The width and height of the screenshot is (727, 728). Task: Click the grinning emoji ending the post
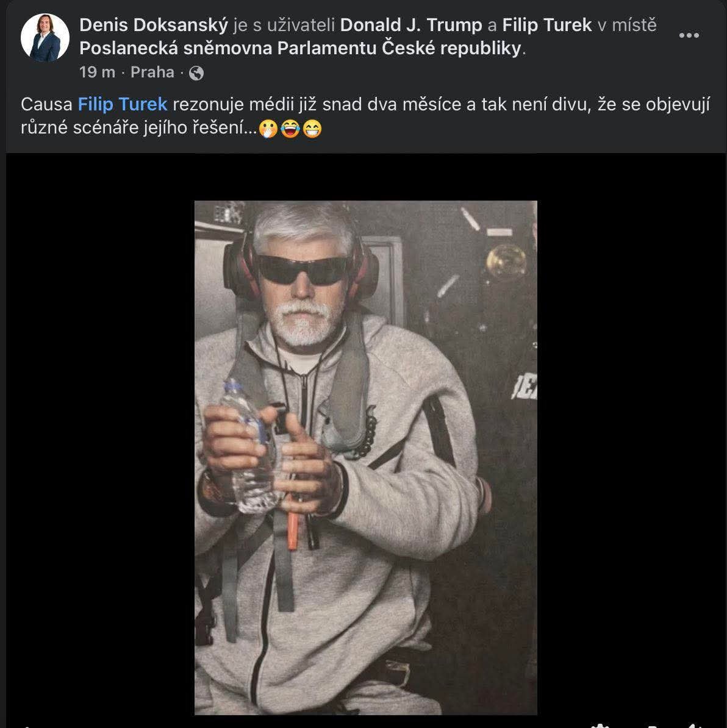tap(312, 129)
